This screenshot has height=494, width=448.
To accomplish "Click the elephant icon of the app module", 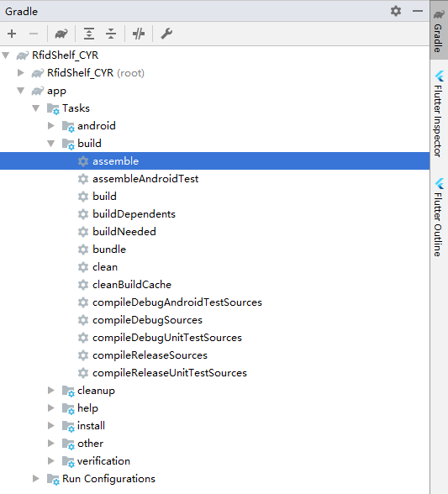I will tap(38, 91).
